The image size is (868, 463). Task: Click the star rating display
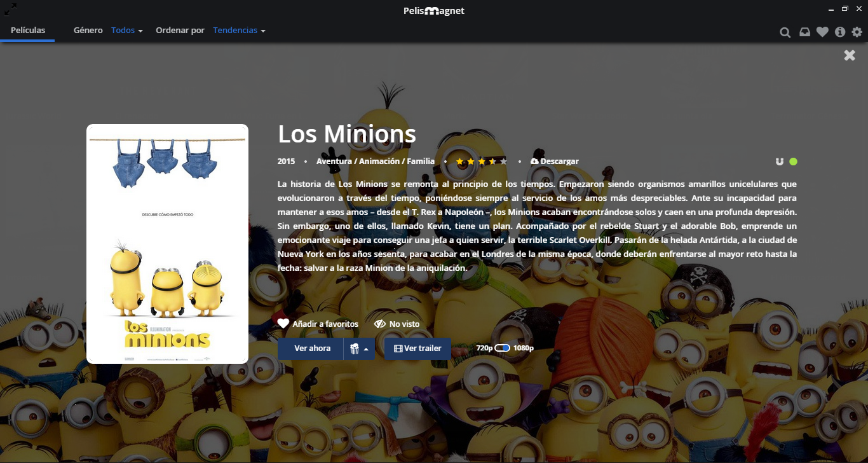click(x=481, y=162)
